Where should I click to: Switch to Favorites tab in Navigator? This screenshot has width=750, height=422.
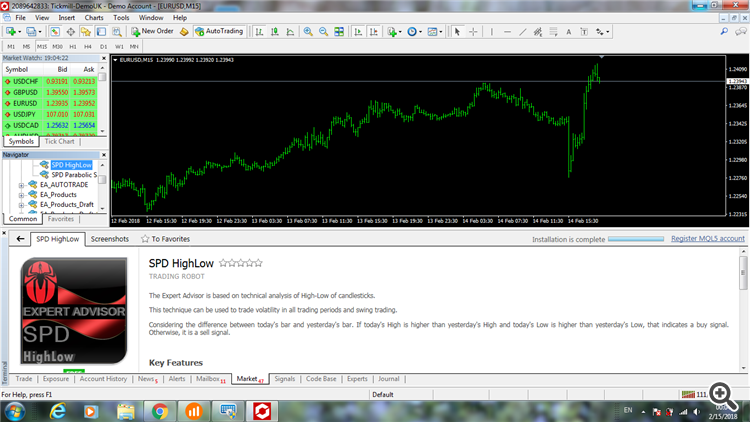coord(61,219)
